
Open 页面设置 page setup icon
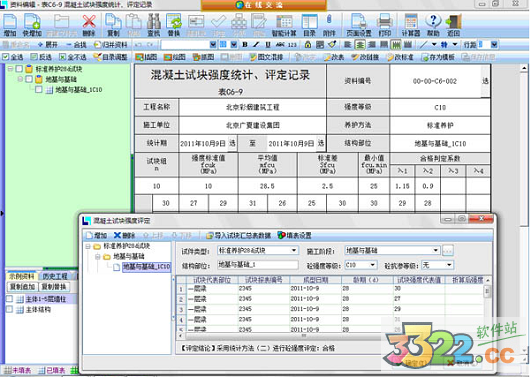click(359, 24)
